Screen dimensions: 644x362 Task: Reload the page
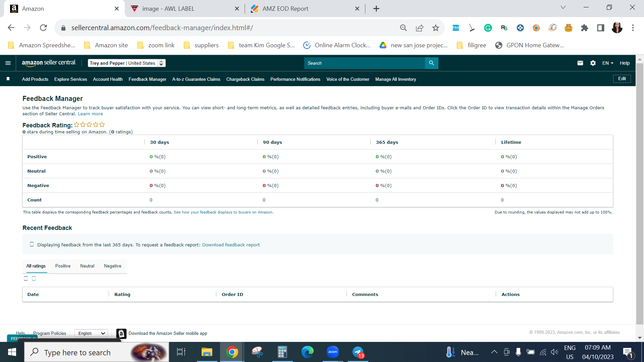pyautogui.click(x=43, y=28)
